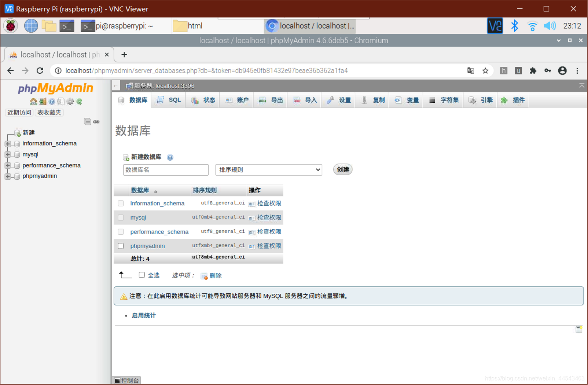The width and height of the screenshot is (588, 385).
Task: Open the 排序规则 collation dropdown
Action: (x=269, y=170)
